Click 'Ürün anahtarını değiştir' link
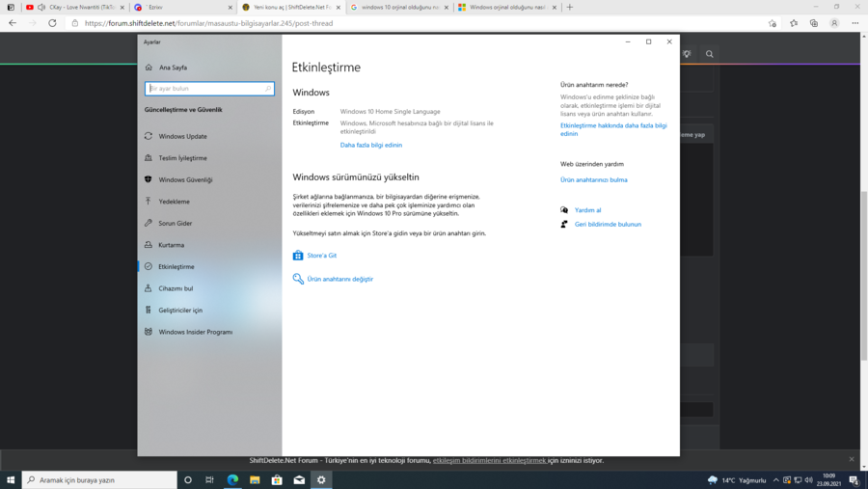Image resolution: width=868 pixels, height=489 pixels. (339, 279)
